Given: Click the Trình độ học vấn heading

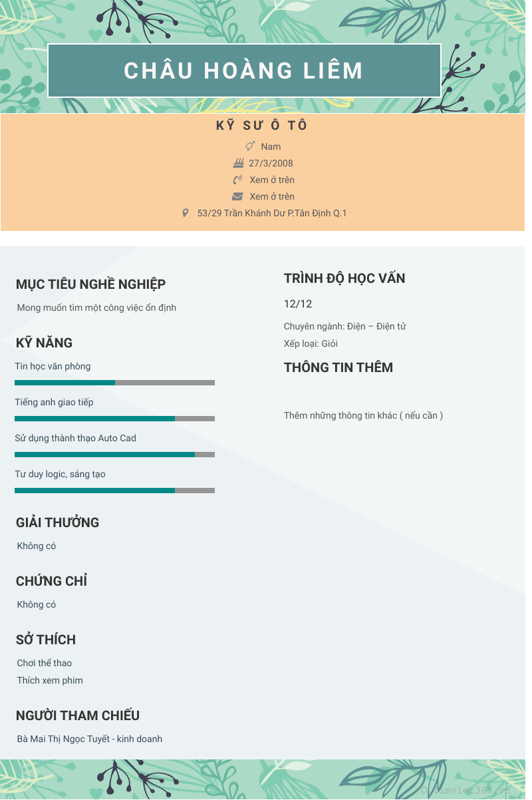Looking at the screenshot, I should 344,278.
